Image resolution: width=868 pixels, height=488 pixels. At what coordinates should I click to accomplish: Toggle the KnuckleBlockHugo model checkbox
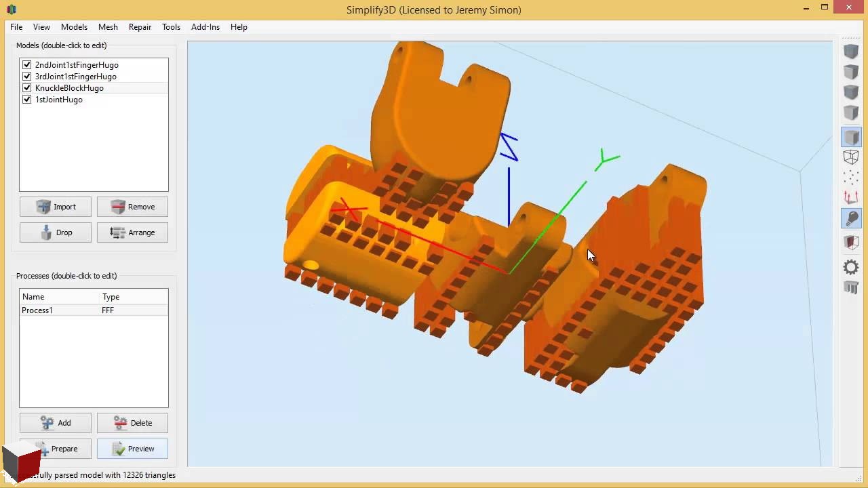27,88
